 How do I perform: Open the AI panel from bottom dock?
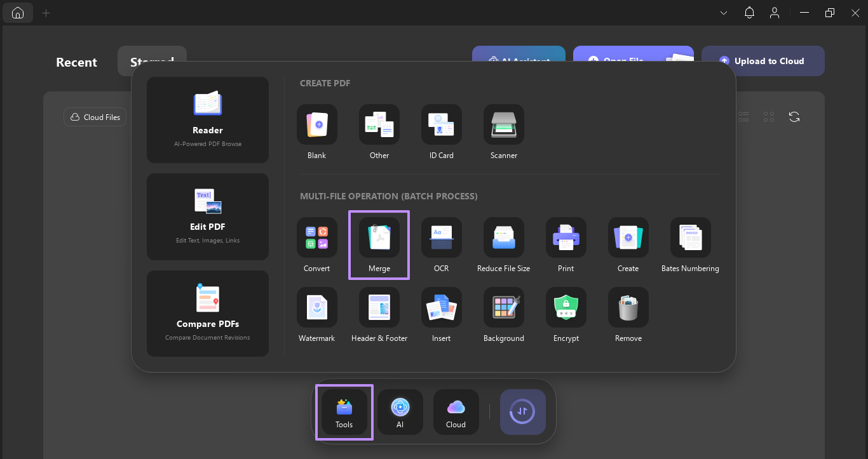point(400,412)
